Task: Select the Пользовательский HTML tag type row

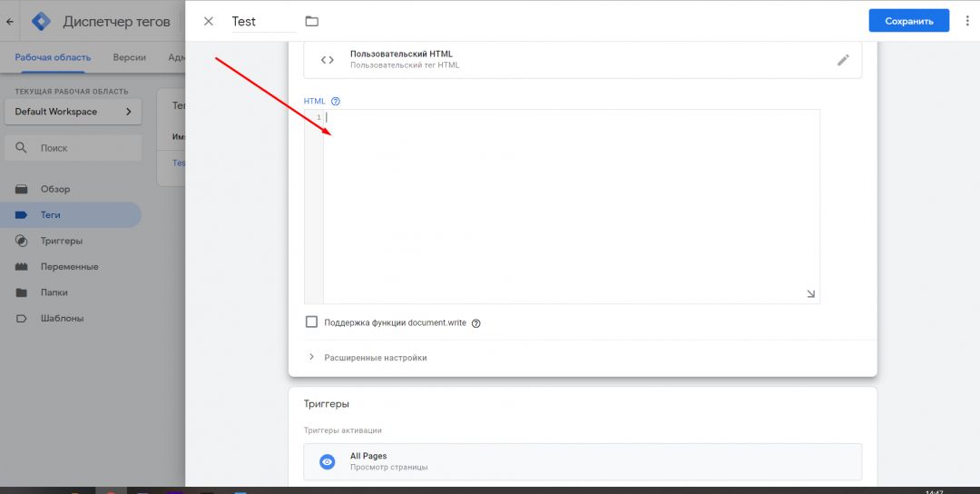Action: [583, 60]
